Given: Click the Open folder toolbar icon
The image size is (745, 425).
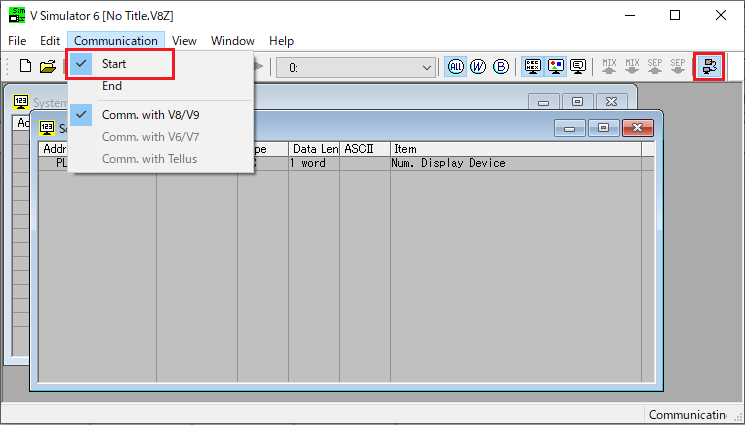Looking at the screenshot, I should [x=47, y=67].
